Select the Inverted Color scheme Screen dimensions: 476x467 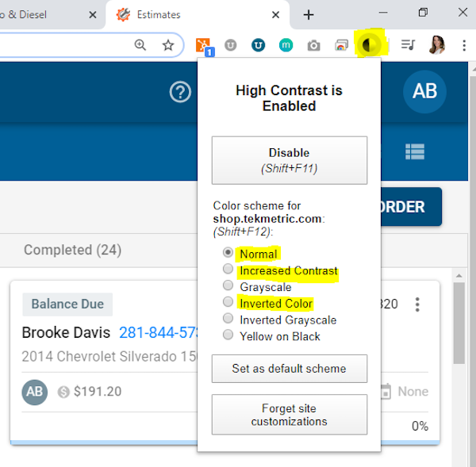(x=228, y=301)
